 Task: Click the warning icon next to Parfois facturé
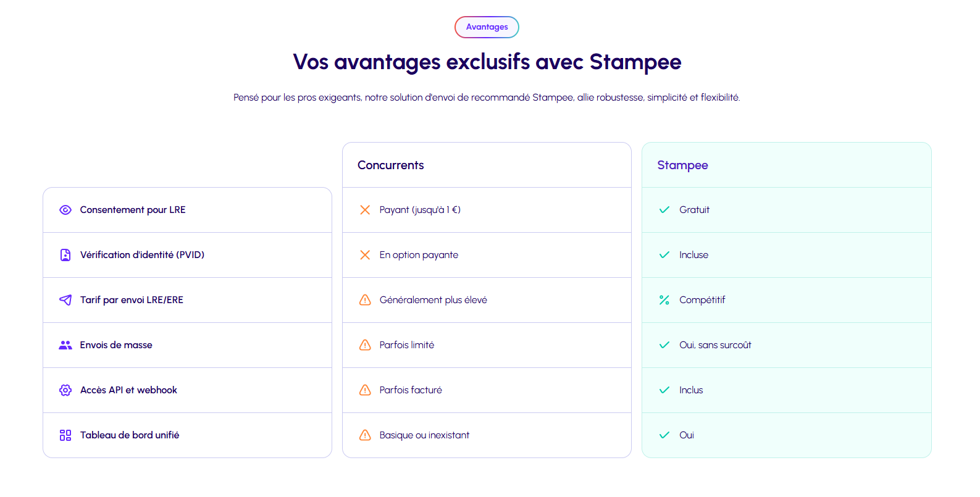pos(365,390)
